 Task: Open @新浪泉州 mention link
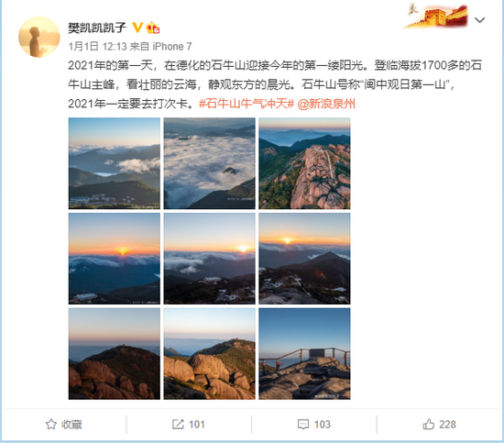[x=326, y=104]
